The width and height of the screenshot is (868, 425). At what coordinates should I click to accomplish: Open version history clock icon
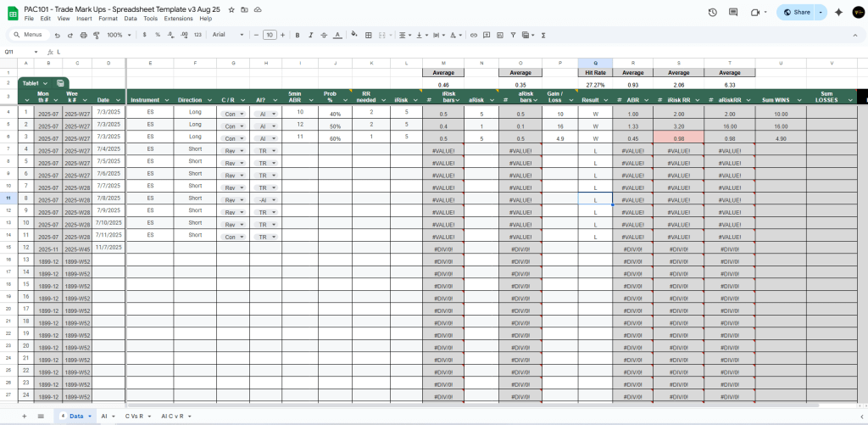click(712, 12)
